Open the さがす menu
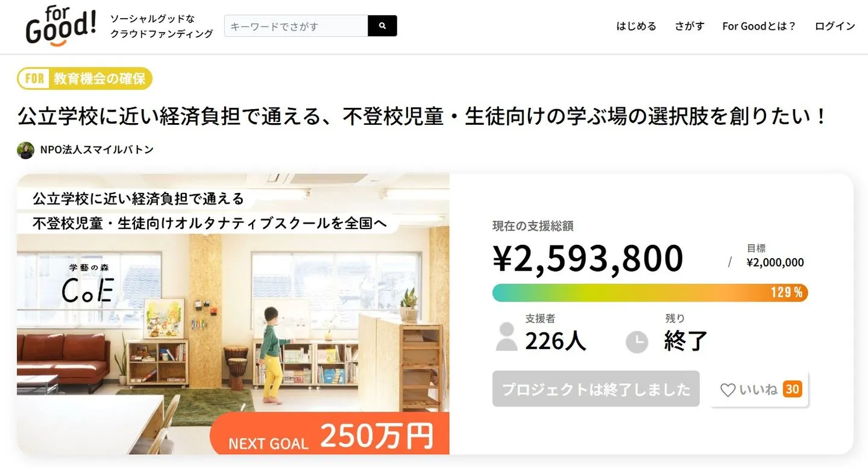The width and height of the screenshot is (868, 468). pos(689,26)
